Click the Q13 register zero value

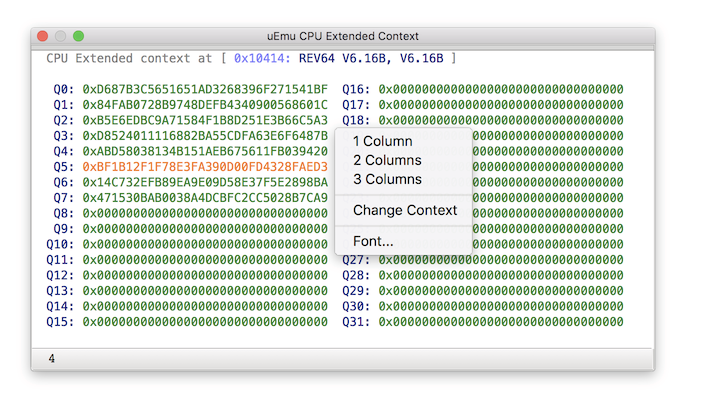coord(205,291)
